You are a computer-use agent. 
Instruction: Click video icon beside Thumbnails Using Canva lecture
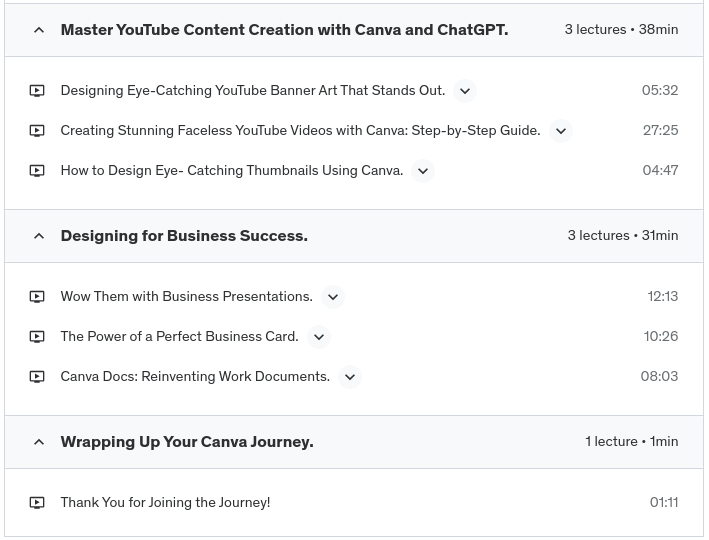(x=37, y=171)
